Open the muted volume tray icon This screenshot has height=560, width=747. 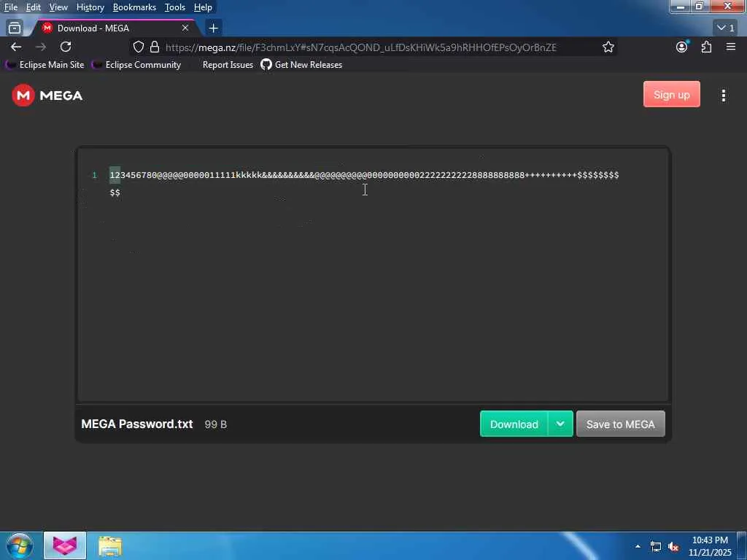click(x=673, y=547)
